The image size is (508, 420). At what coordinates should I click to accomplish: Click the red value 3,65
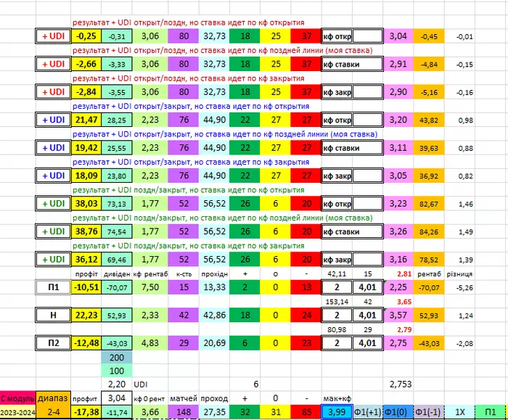click(404, 302)
